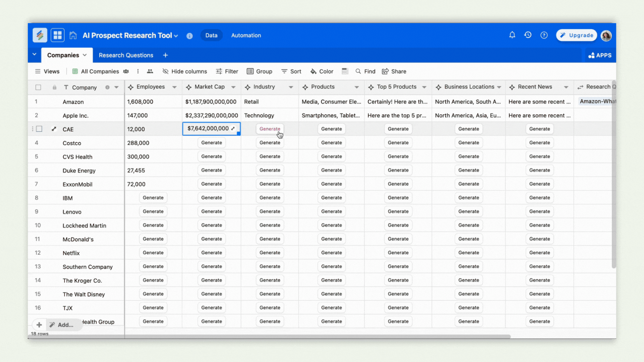644x362 pixels.
Task: Toggle Hide columns in the toolbar
Action: click(x=184, y=71)
